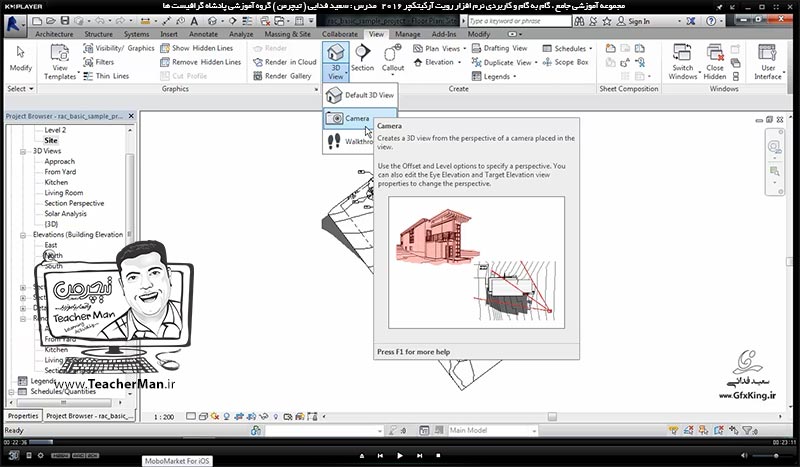Open View Templates in the ribbon

[60, 62]
